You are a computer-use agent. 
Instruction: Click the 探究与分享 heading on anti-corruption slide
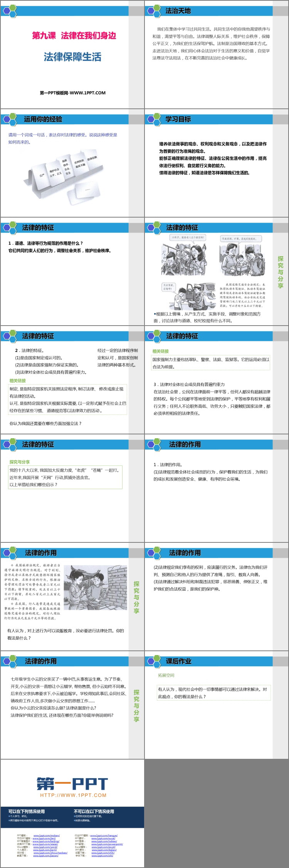[20, 462]
